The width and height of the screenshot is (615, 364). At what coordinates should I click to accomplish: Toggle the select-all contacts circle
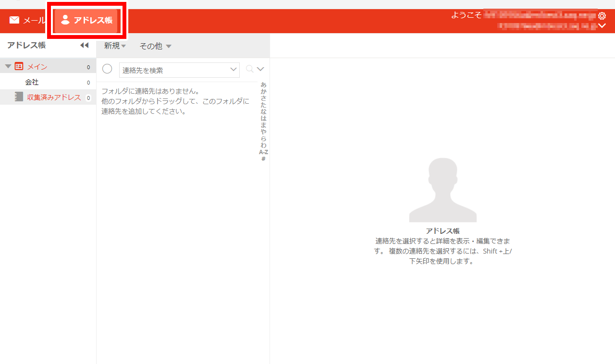[x=107, y=69]
